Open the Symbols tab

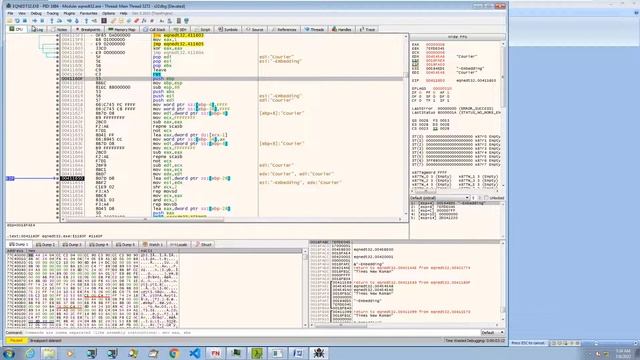(228, 29)
